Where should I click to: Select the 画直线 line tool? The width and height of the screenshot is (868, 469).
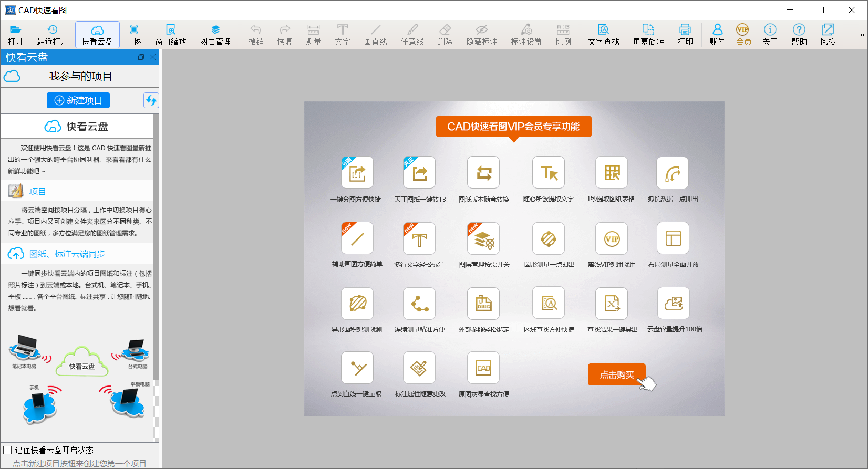tap(376, 35)
